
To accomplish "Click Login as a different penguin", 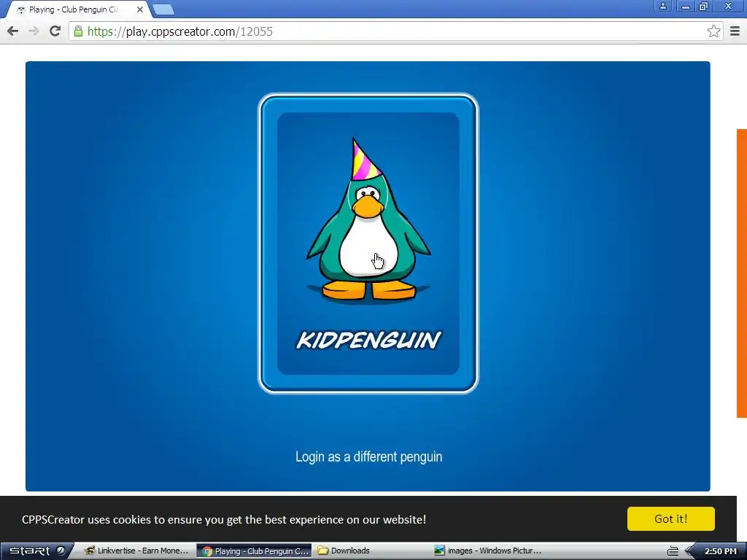I will tap(368, 456).
